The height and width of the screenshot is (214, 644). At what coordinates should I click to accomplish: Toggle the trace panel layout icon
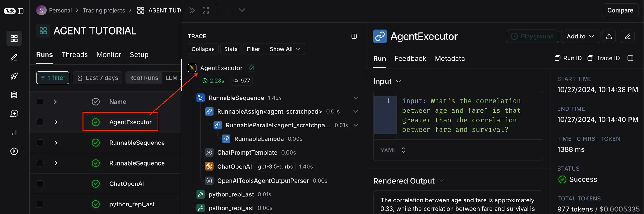tap(354, 37)
